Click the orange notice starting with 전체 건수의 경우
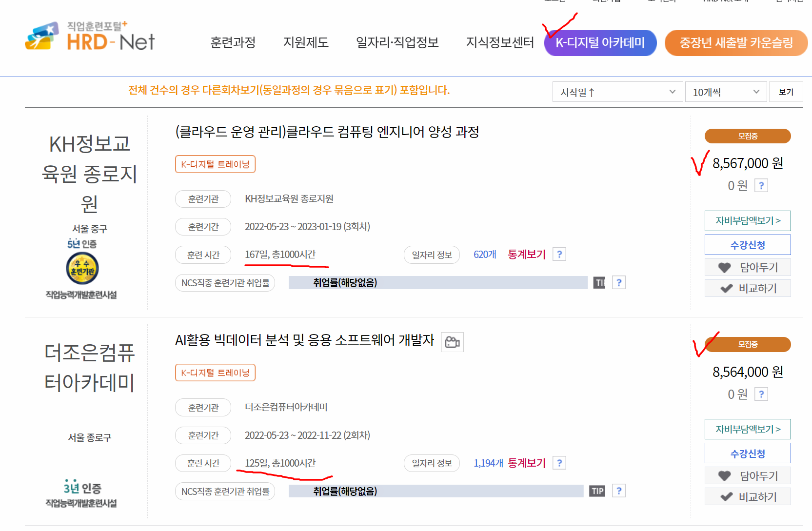 (289, 90)
